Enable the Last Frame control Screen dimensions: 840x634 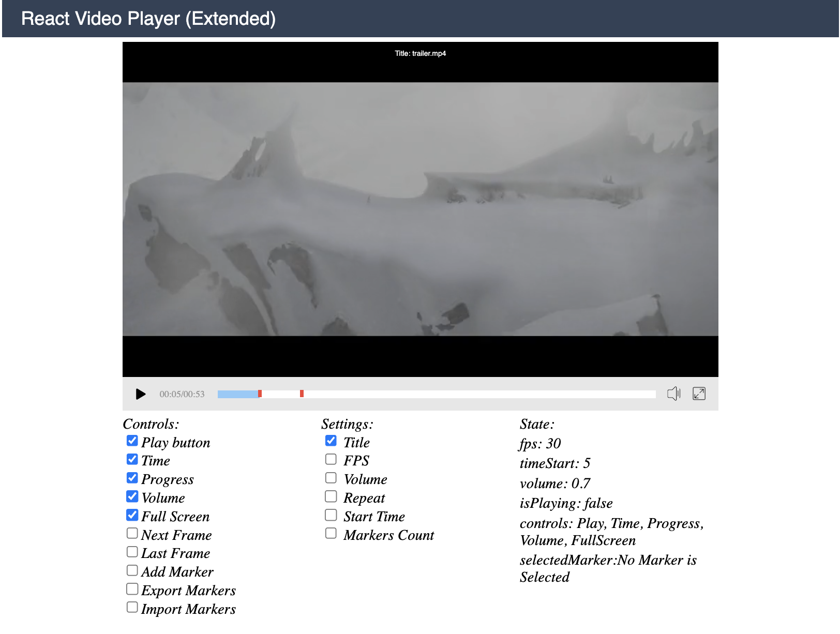tap(132, 551)
